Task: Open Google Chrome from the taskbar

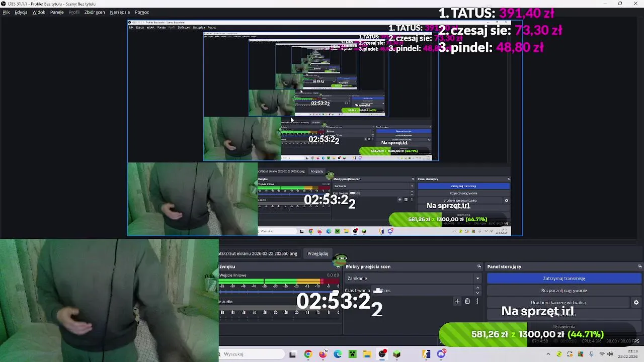Action: pyautogui.click(x=308, y=354)
